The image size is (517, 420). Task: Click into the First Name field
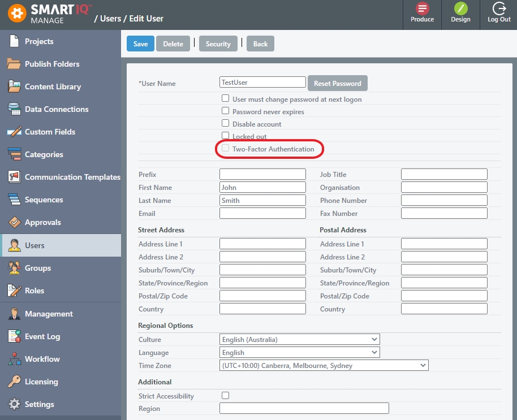pos(262,187)
